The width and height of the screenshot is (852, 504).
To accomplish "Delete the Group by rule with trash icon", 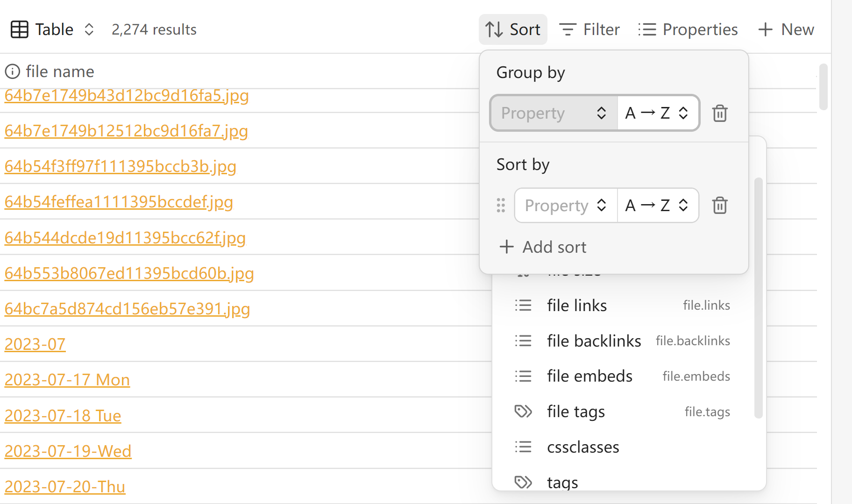I will tap(720, 114).
